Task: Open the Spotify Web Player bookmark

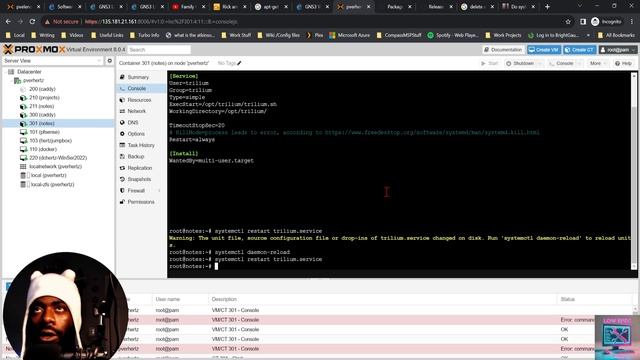Action: (x=453, y=36)
